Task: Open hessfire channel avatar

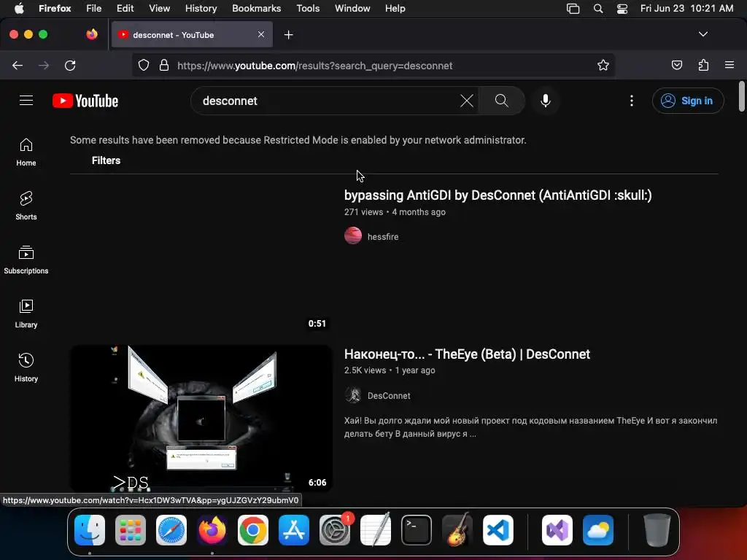Action: (x=353, y=236)
